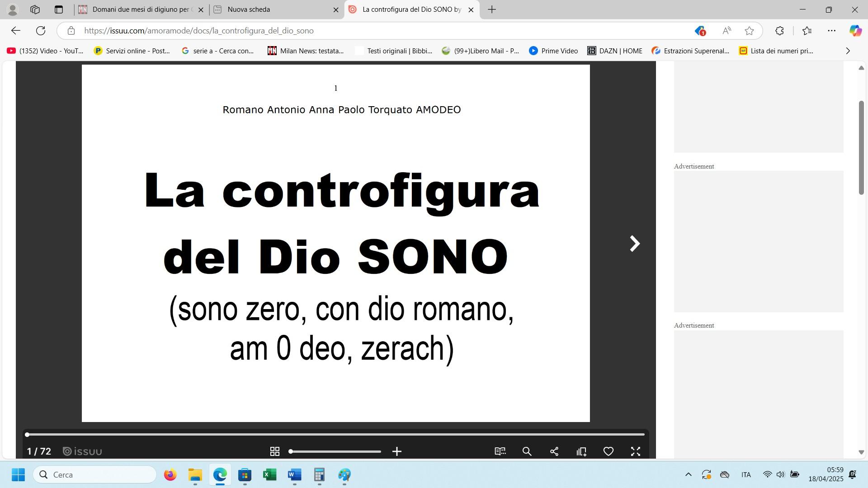Open the issuu grid thumbnails view
Screen dimensions: 868x488
pyautogui.click(x=274, y=451)
